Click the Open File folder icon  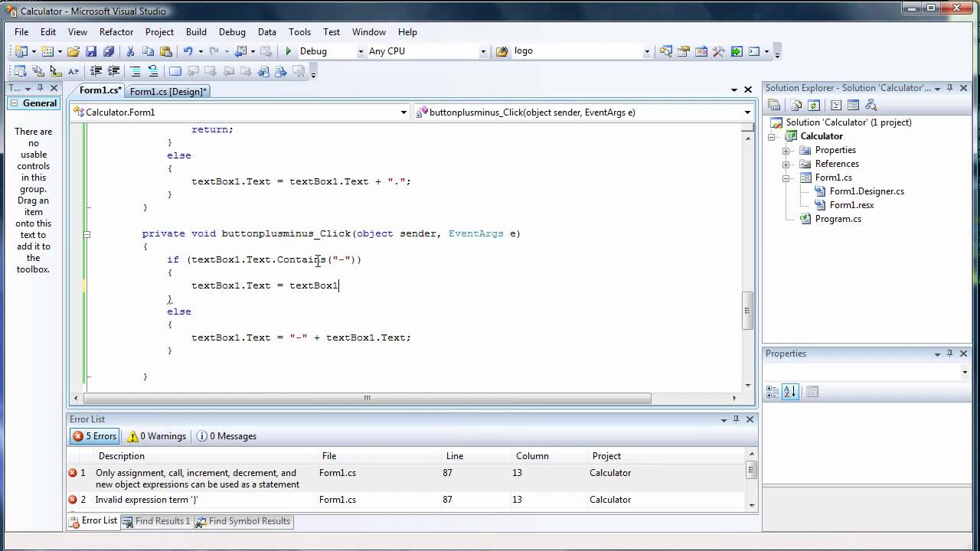(x=73, y=51)
